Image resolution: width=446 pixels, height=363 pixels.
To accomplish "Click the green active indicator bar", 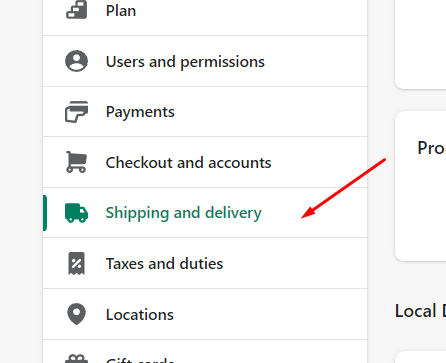I will 45,213.
